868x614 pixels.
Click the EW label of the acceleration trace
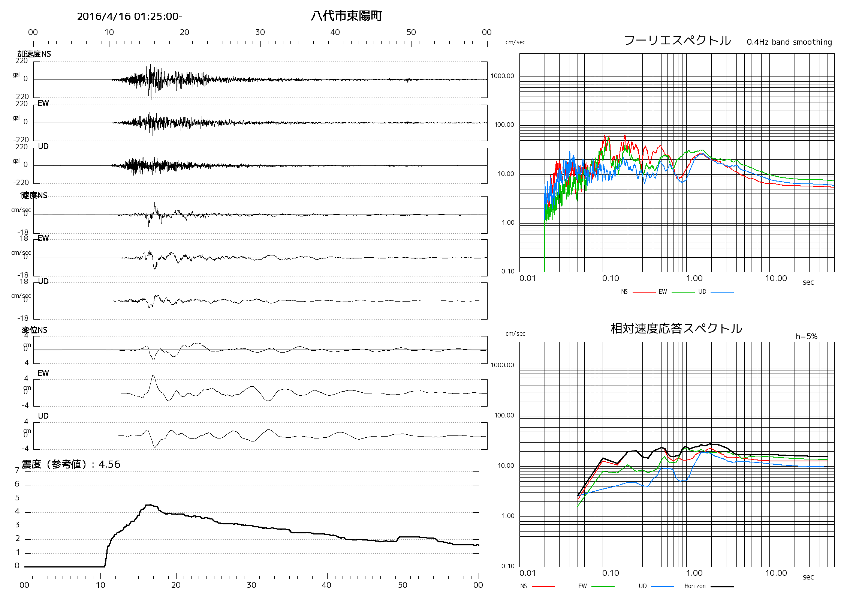click(x=43, y=103)
